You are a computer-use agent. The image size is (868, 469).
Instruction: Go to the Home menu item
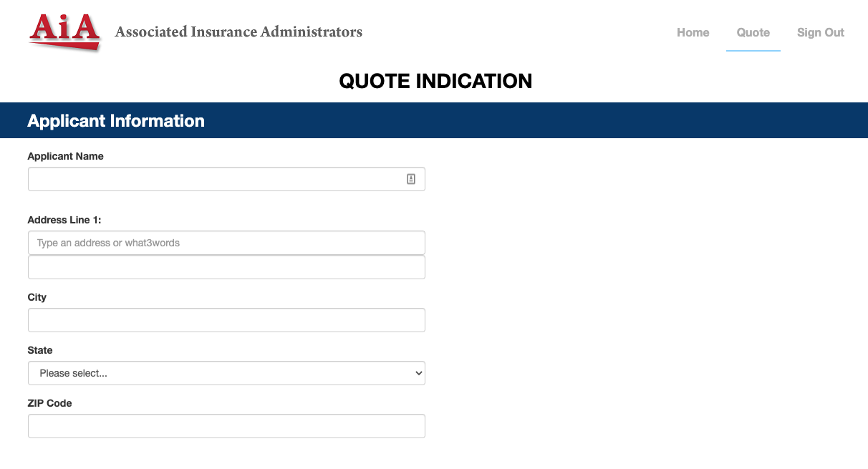click(x=693, y=32)
